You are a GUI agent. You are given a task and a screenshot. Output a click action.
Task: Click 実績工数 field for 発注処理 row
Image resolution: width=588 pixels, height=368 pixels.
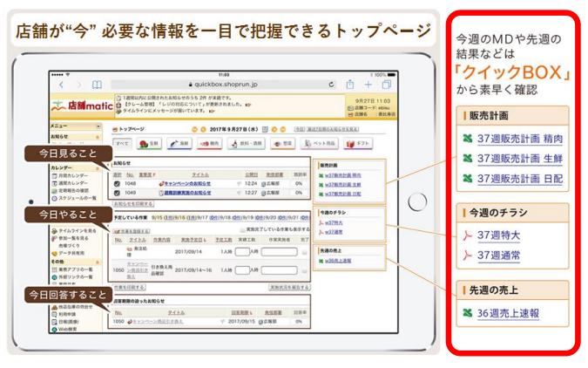tap(242, 252)
